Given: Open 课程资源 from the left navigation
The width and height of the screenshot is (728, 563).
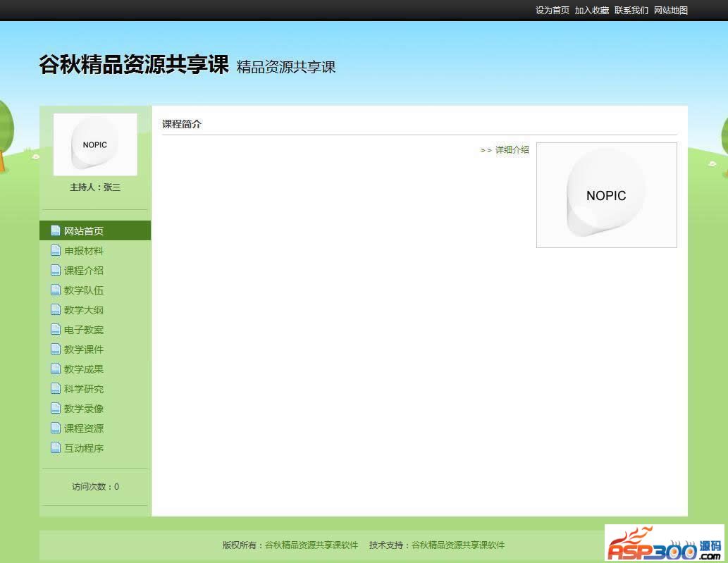Looking at the screenshot, I should pyautogui.click(x=84, y=428).
